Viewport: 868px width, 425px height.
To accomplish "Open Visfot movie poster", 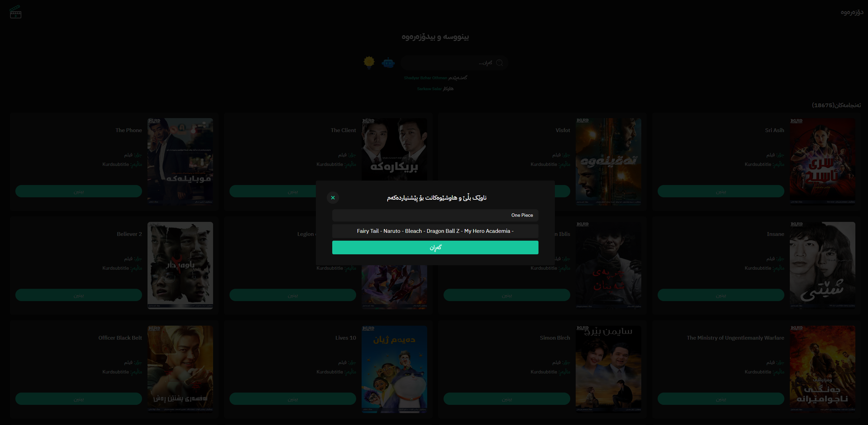I will (608, 162).
